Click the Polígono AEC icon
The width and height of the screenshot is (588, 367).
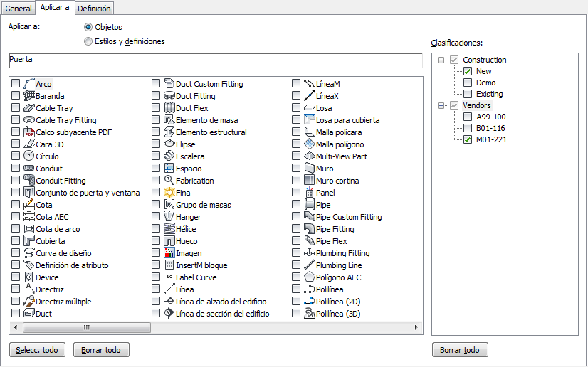pos(310,277)
